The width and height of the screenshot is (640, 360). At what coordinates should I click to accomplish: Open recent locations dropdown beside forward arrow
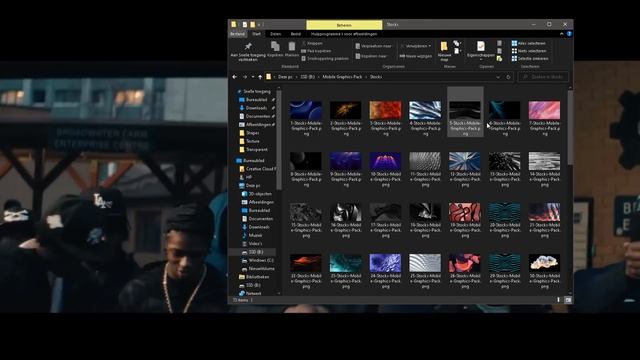click(253, 77)
